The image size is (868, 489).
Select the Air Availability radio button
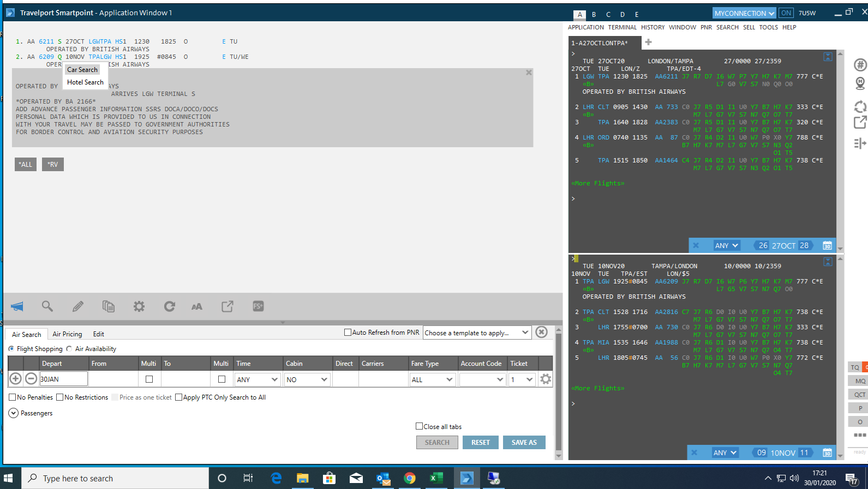pos(69,349)
